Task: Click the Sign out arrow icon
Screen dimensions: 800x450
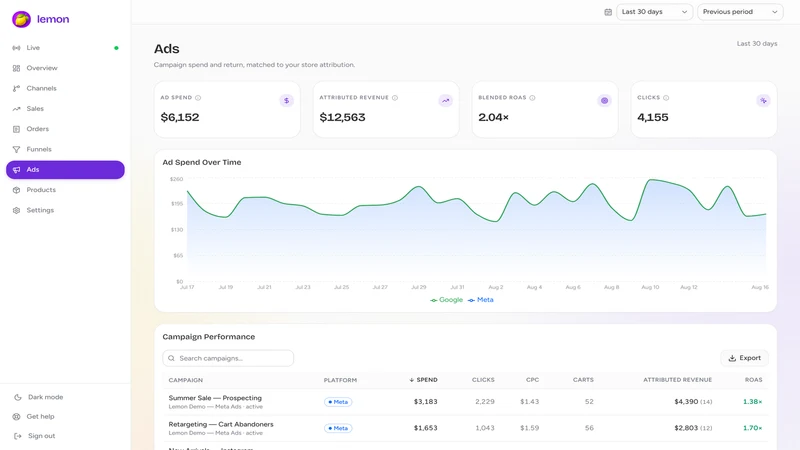Action: tap(17, 436)
